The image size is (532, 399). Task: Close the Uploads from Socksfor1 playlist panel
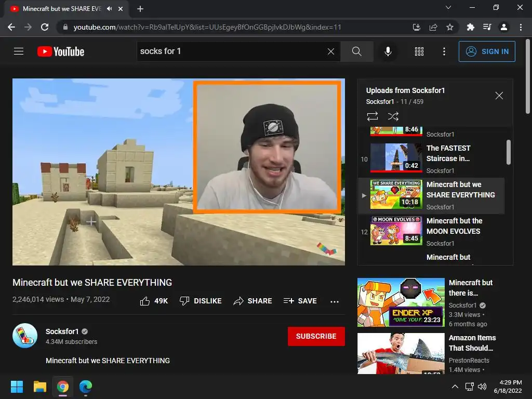click(499, 96)
